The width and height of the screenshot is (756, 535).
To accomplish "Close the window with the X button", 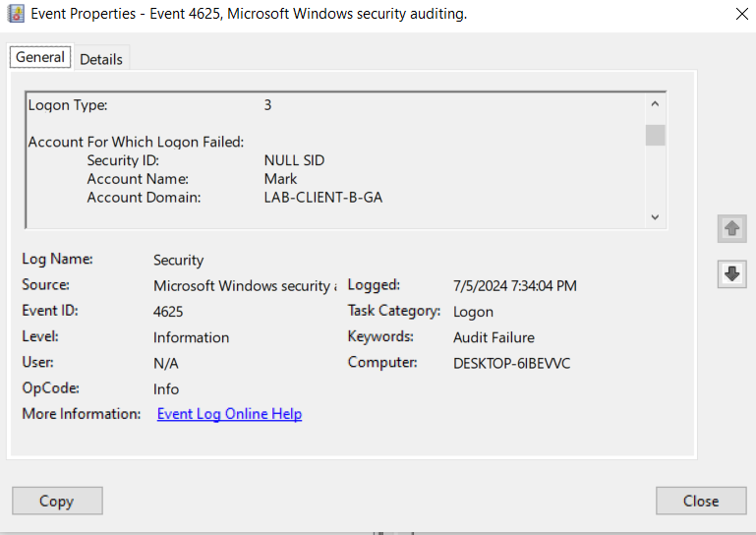I will (x=741, y=14).
